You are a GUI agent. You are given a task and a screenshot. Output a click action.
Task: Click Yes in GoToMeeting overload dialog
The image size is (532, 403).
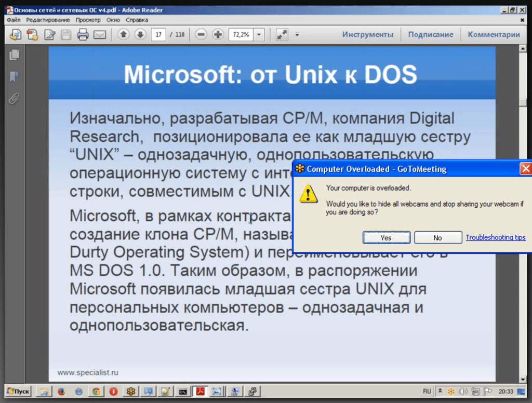(387, 238)
